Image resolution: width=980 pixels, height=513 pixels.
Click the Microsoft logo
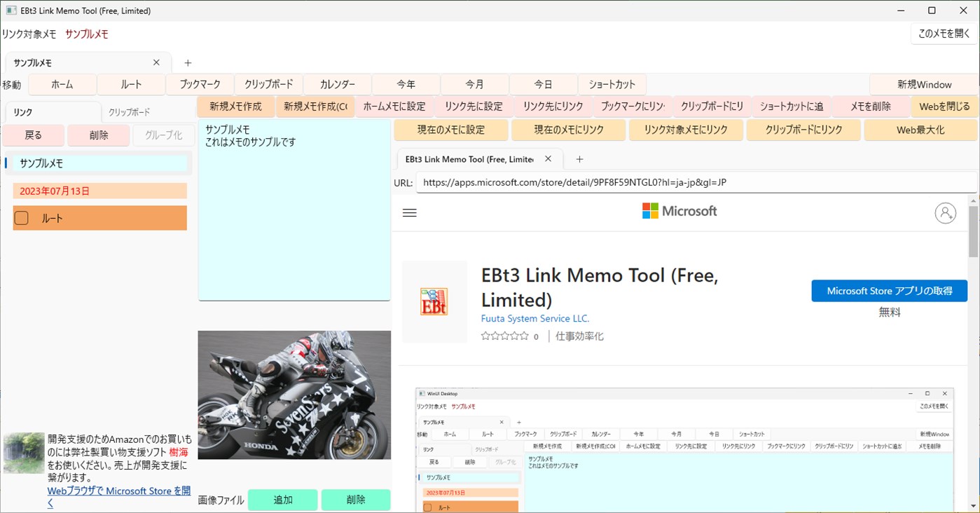click(677, 210)
